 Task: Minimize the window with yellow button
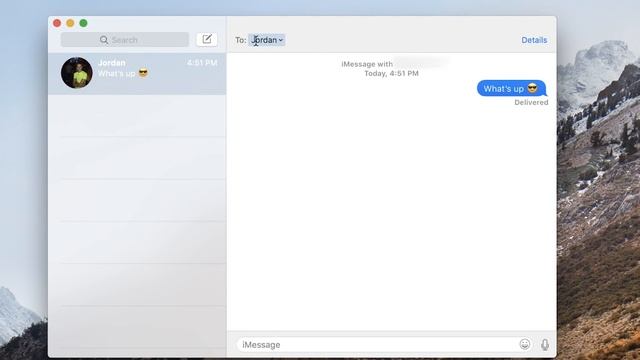[70, 23]
